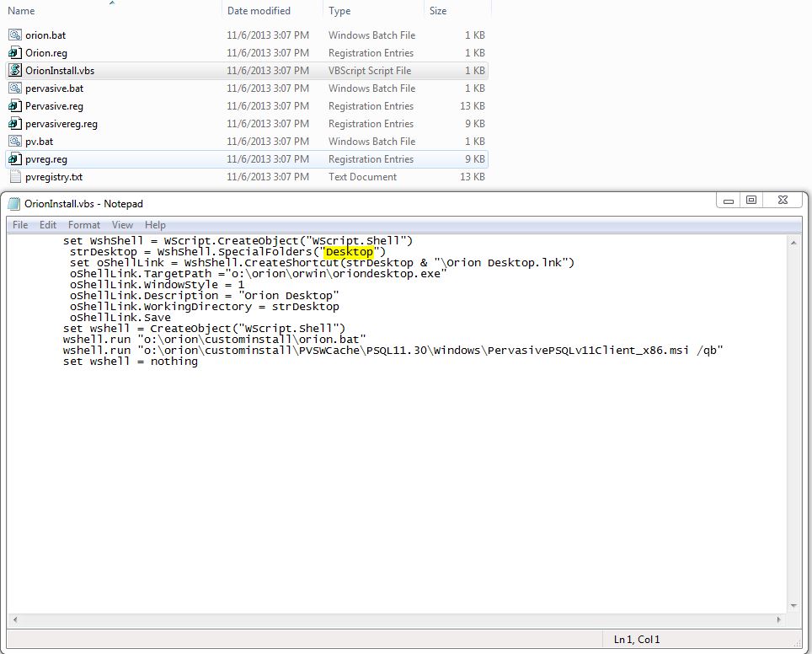This screenshot has width=812, height=654.
Task: Click Notepad's horizontal scrollbar left arrow
Action: [15, 619]
